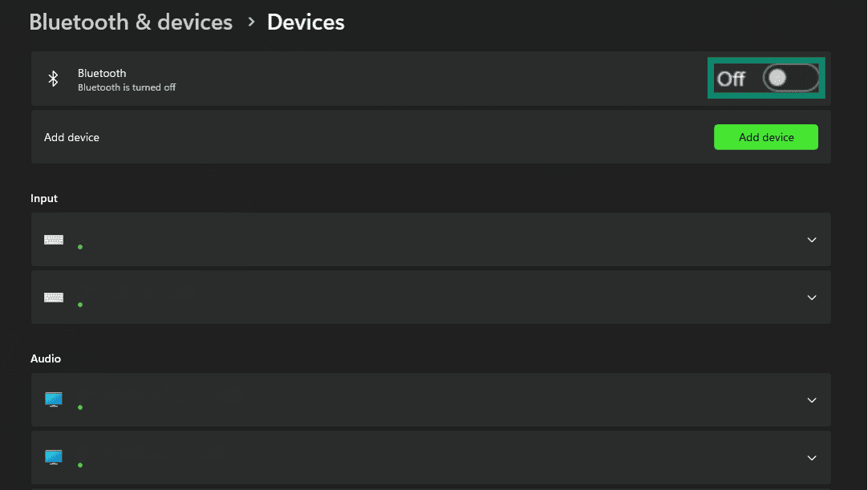Click the Off label beside Bluetooth switch
Image resolution: width=868 pixels, height=490 pixels.
(731, 79)
